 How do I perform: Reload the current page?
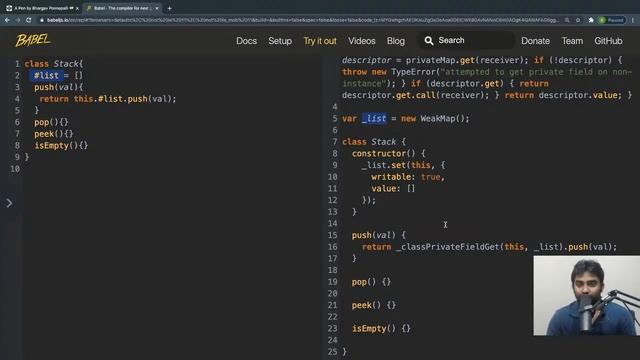click(x=28, y=20)
